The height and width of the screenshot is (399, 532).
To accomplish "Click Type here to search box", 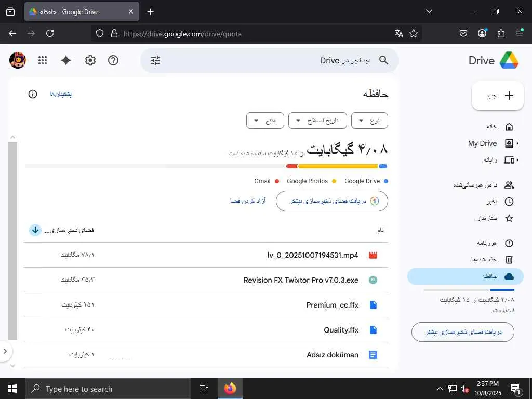I will pos(108,389).
